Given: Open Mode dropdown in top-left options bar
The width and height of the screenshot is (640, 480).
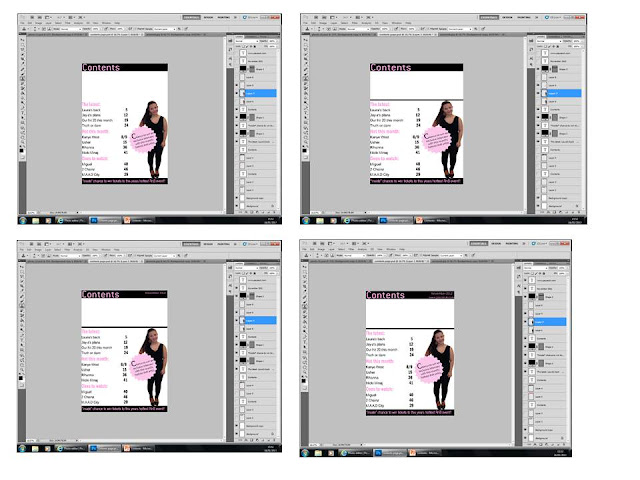Looking at the screenshot, I should (x=70, y=29).
